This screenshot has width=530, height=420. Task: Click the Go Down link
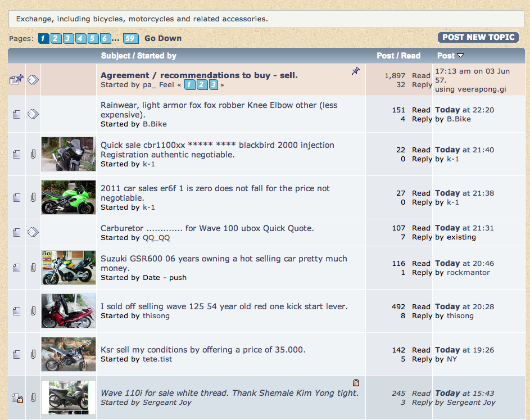coord(163,38)
